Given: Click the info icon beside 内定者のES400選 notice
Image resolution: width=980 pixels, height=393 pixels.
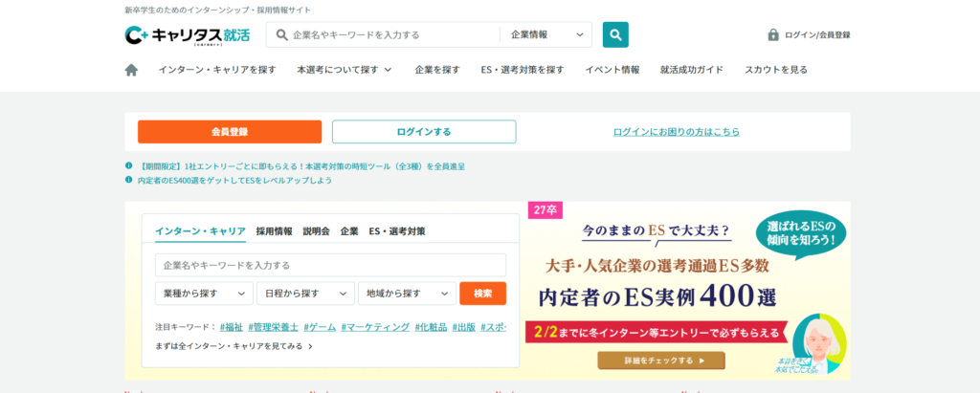Looking at the screenshot, I should click(x=129, y=180).
